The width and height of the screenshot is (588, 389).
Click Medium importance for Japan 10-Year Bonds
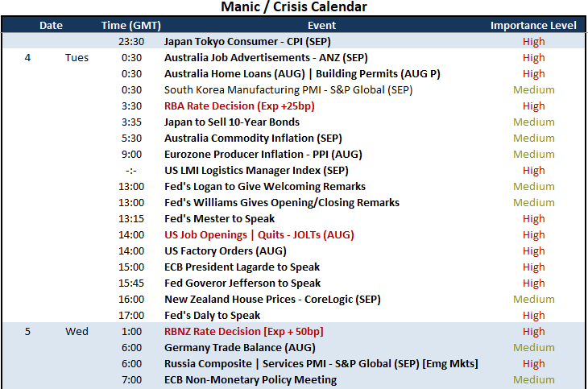click(x=533, y=122)
